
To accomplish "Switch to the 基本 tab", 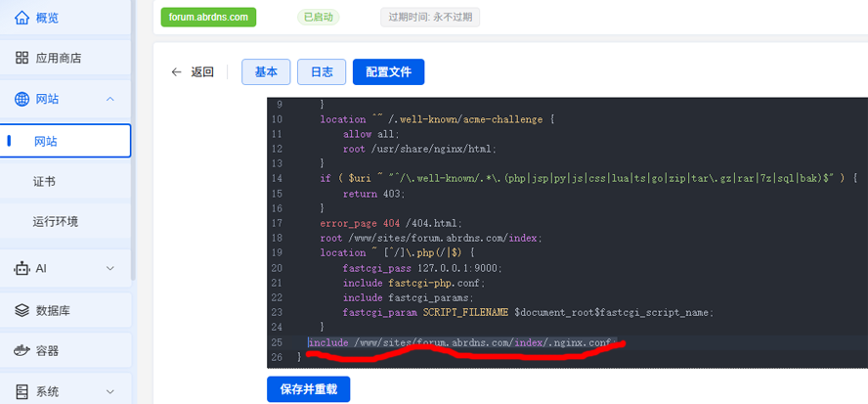I will click(x=266, y=72).
